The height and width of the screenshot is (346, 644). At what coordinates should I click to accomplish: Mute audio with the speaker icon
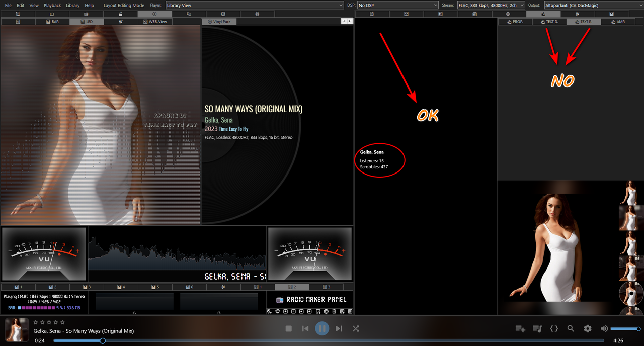[604, 328]
